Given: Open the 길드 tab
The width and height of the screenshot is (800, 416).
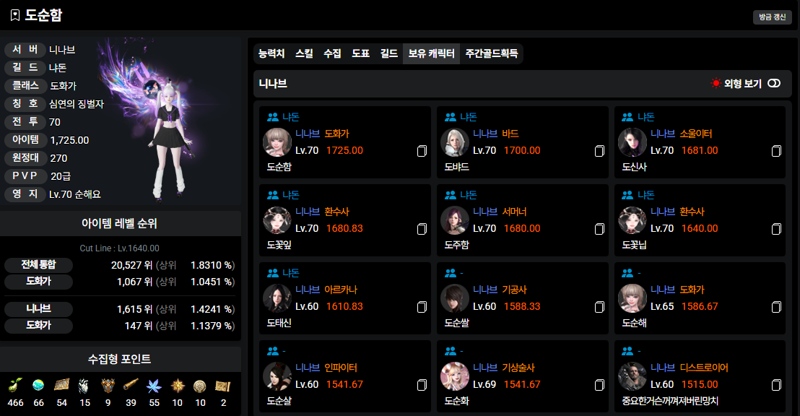Looking at the screenshot, I should click(x=389, y=54).
